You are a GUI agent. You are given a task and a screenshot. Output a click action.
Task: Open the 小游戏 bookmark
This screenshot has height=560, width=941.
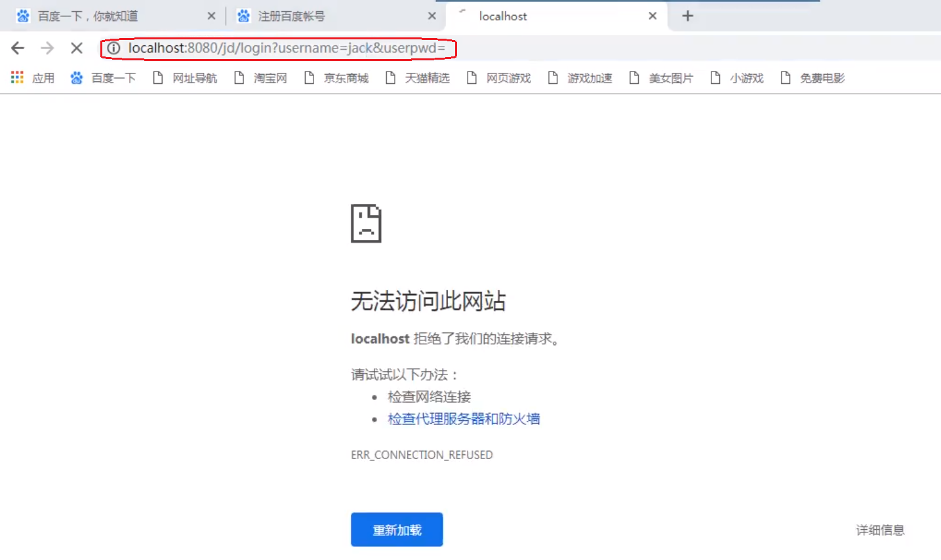[x=738, y=78]
